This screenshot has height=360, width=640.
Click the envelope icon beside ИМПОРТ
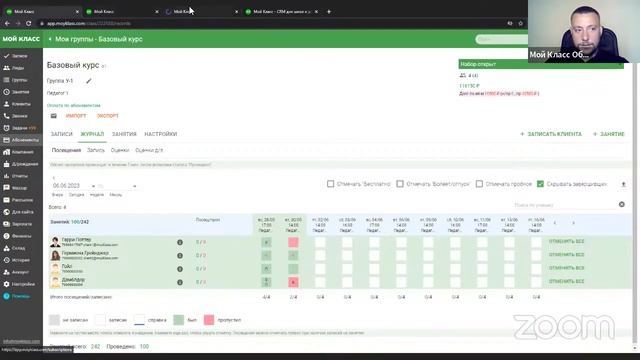53,116
